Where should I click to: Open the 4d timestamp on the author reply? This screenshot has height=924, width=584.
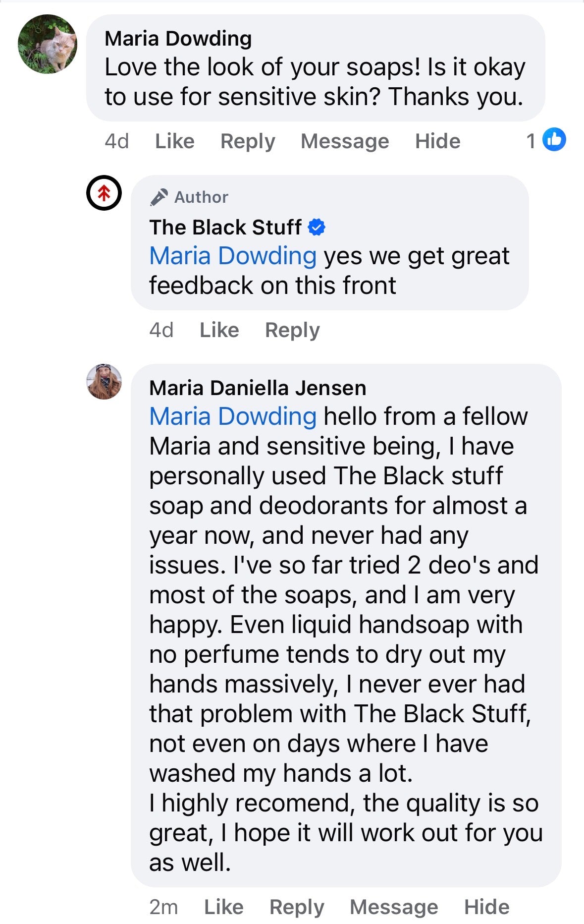pos(161,329)
